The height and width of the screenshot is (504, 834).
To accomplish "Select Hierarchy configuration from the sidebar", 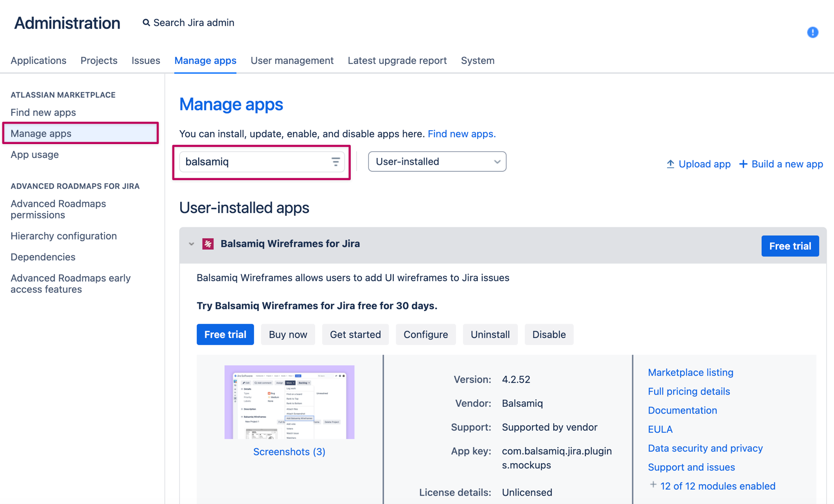I will [63, 236].
